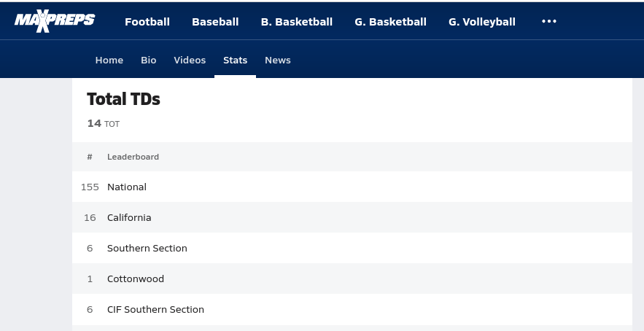Screen dimensions: 644x331
Task: Select G. Basketball in the top navigation
Action: coord(390,22)
